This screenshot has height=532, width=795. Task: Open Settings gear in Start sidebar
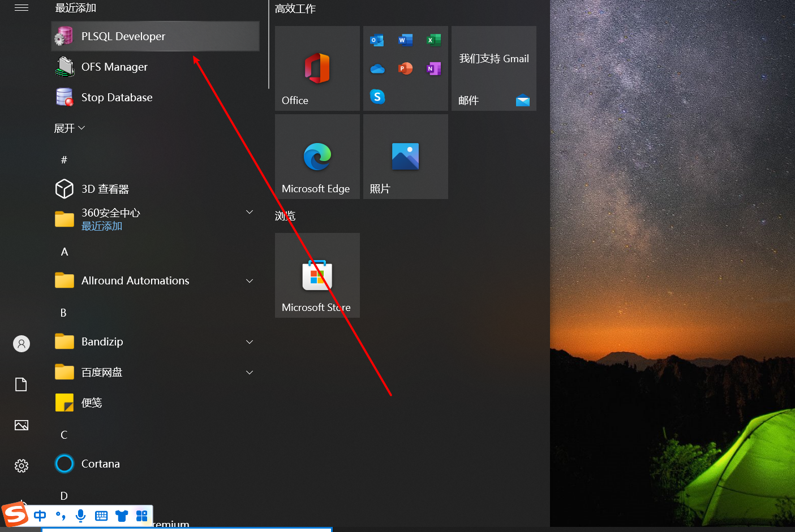(x=22, y=466)
